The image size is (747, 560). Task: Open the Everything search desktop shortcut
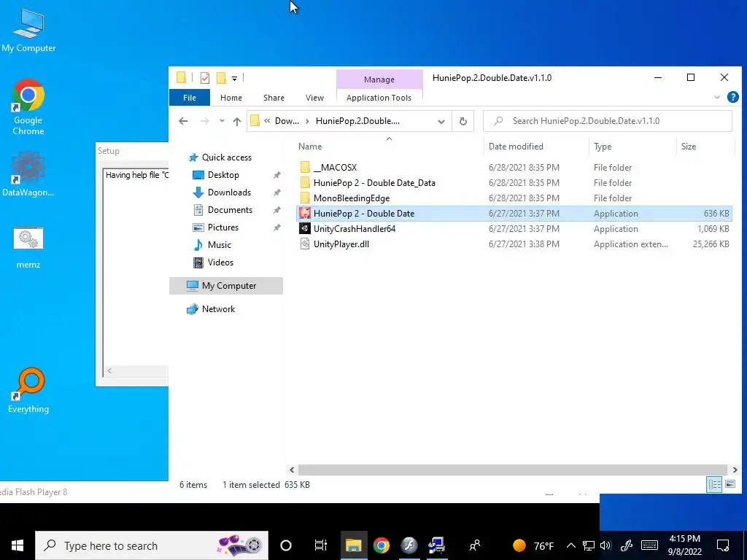[x=28, y=391]
